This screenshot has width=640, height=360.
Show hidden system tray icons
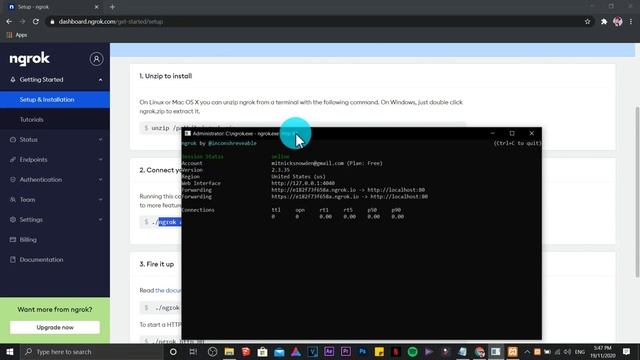[x=527, y=352]
